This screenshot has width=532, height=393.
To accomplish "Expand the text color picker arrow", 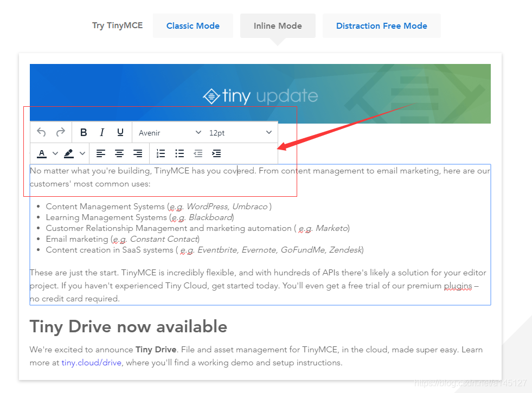I will 55,153.
